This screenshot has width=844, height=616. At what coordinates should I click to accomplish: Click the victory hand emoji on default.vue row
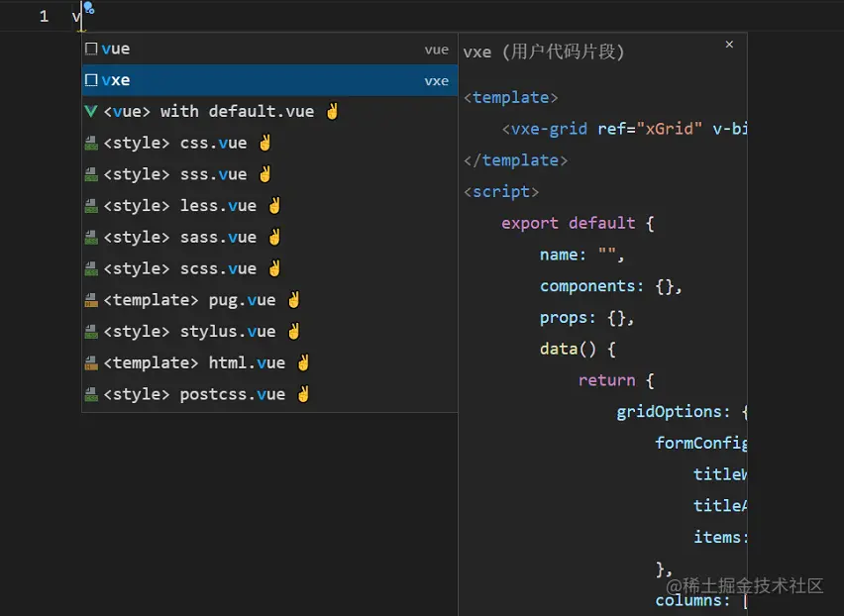point(332,111)
